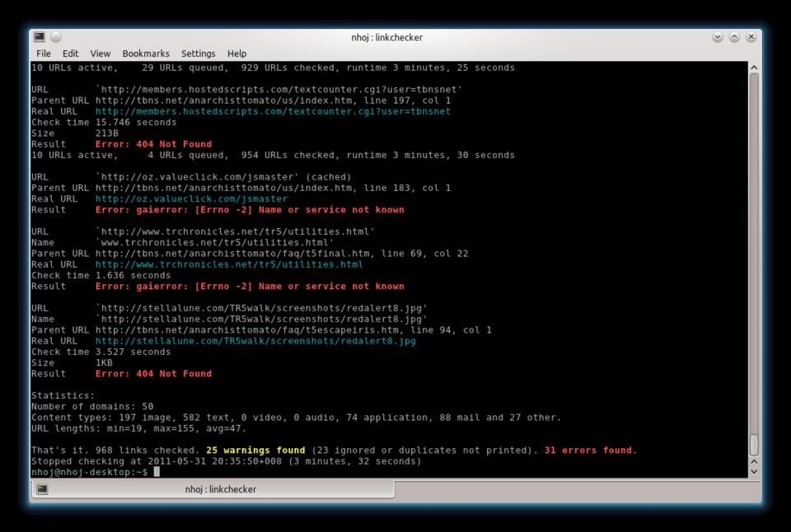Image resolution: width=791 pixels, height=532 pixels.
Task: Click the 'Check time 15.746 seconds' line
Action: [104, 122]
